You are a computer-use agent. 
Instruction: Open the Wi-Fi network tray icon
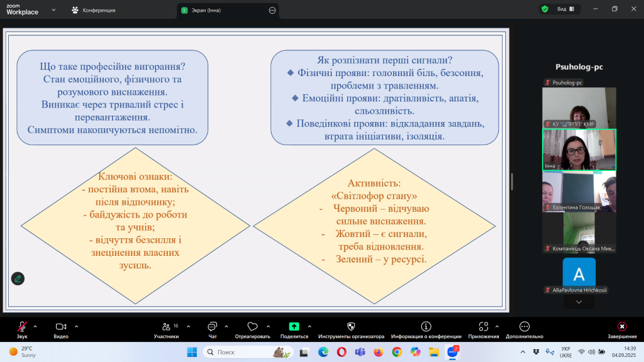tap(581, 352)
